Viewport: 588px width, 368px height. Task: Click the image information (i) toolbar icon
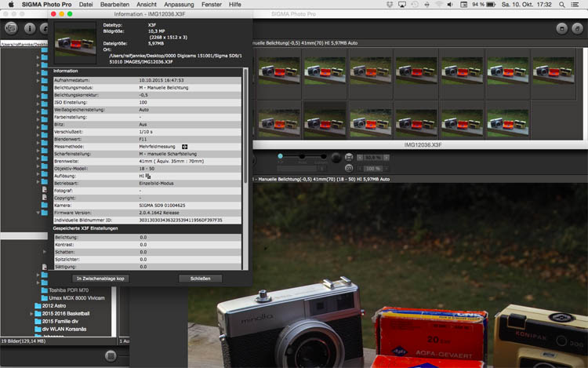click(x=29, y=28)
